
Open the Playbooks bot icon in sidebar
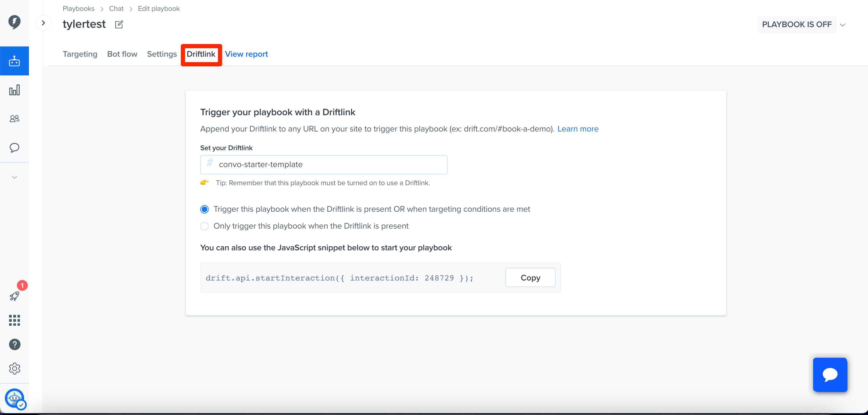click(14, 61)
